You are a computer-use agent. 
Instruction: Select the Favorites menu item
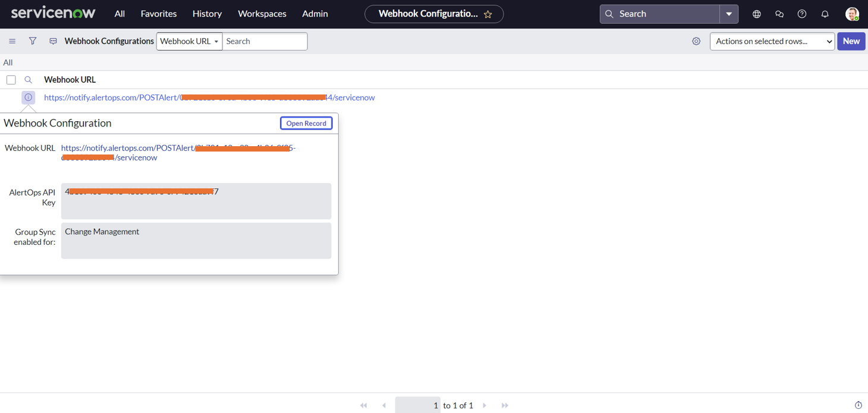tap(158, 13)
